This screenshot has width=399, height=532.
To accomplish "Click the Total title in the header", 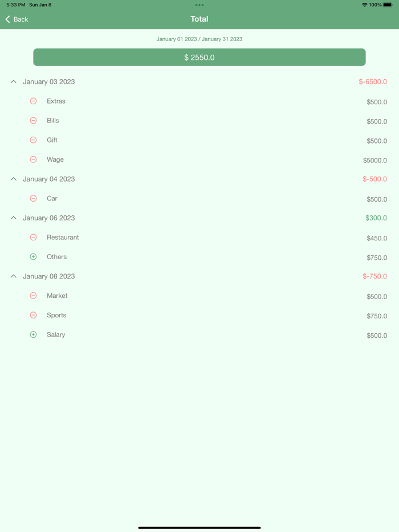I will pyautogui.click(x=199, y=19).
